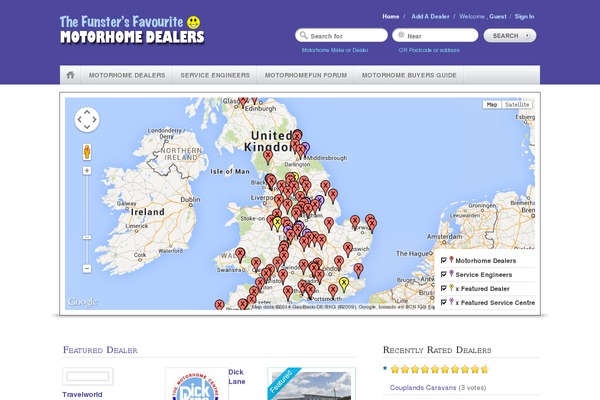Uncheck the Service Engineers checkbox
The width and height of the screenshot is (600, 400).
coord(443,274)
